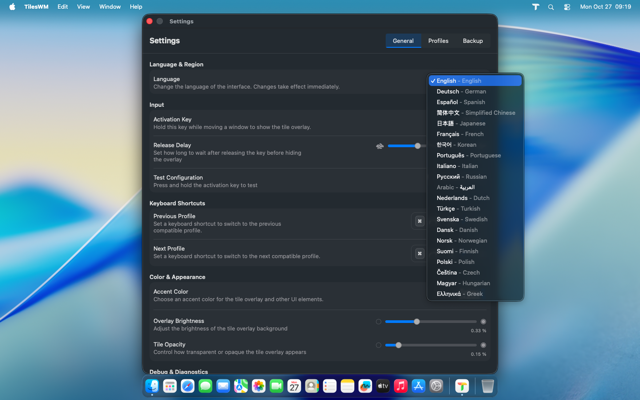Open Finder from the dock
The height and width of the screenshot is (400, 640).
[x=152, y=386]
